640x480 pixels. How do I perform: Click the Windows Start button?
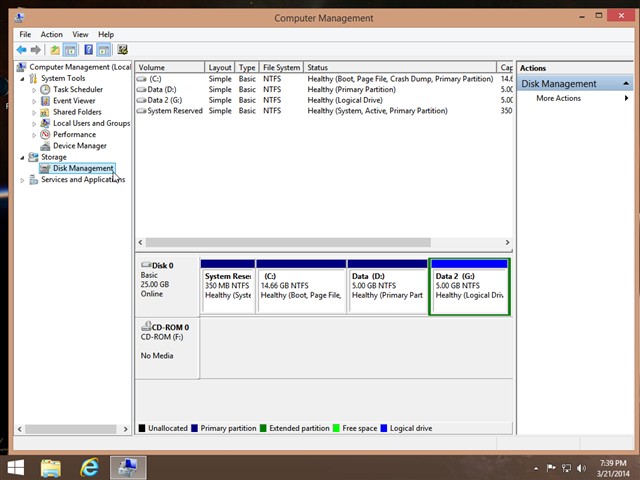point(16,468)
